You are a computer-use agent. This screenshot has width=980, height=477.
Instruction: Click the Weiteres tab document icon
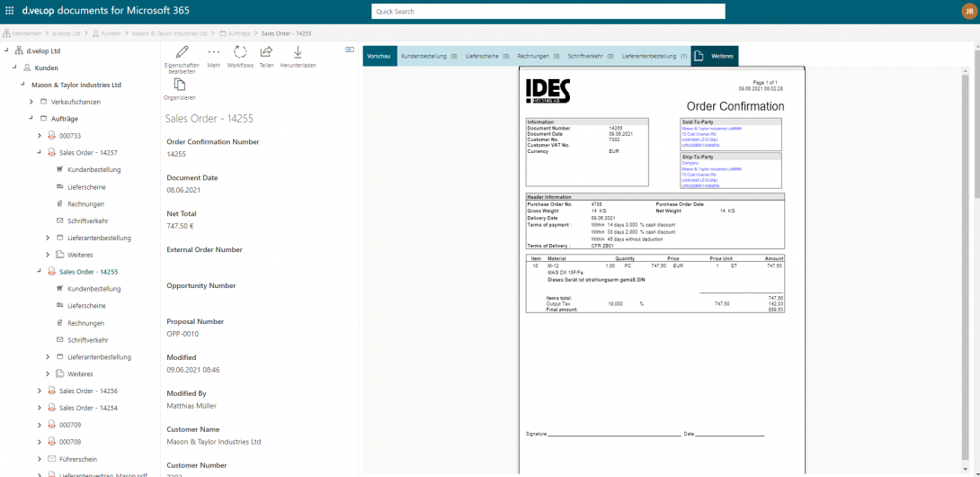click(699, 57)
